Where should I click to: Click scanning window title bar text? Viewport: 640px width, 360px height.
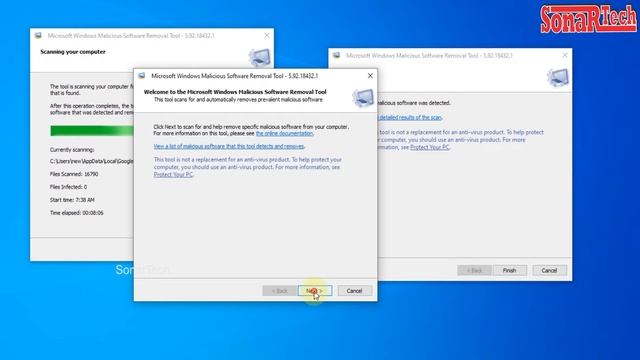pos(131,36)
